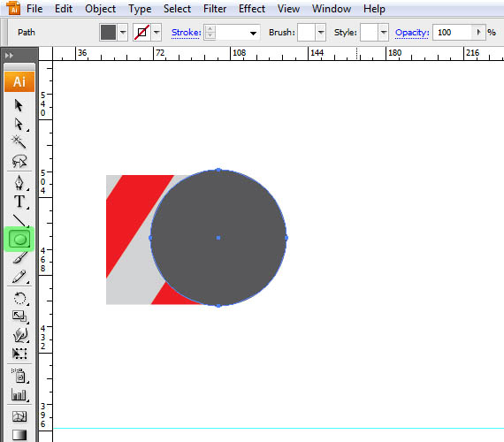Select the Rotate tool
This screenshot has height=442, width=504.
[x=20, y=298]
